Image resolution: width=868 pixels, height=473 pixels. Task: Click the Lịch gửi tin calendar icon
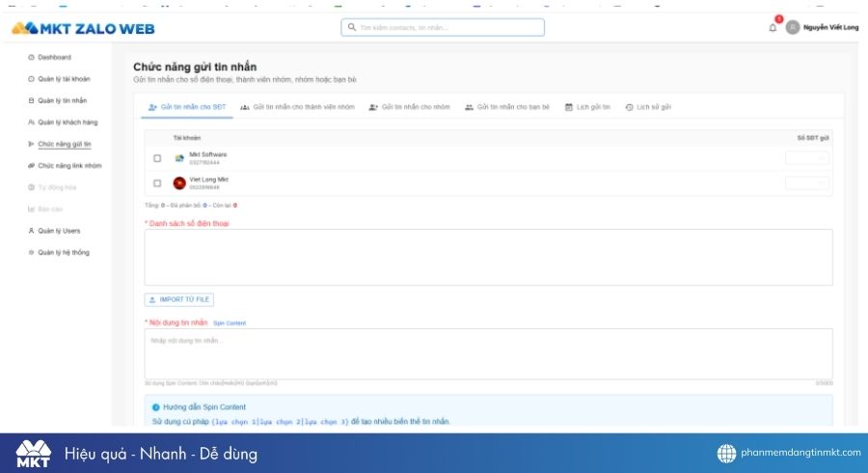click(x=568, y=107)
